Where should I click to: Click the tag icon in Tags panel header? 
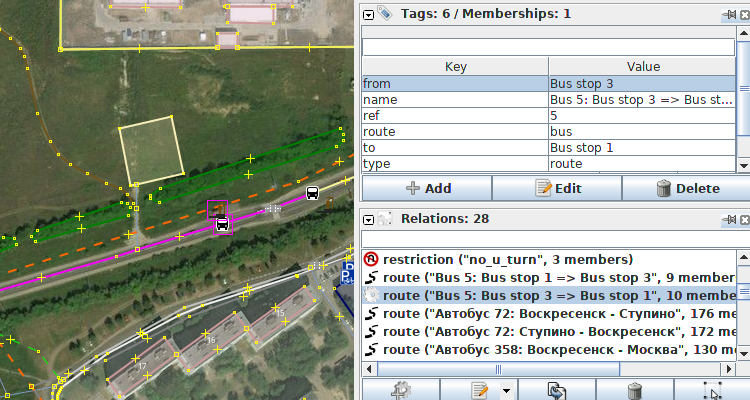[x=385, y=14]
